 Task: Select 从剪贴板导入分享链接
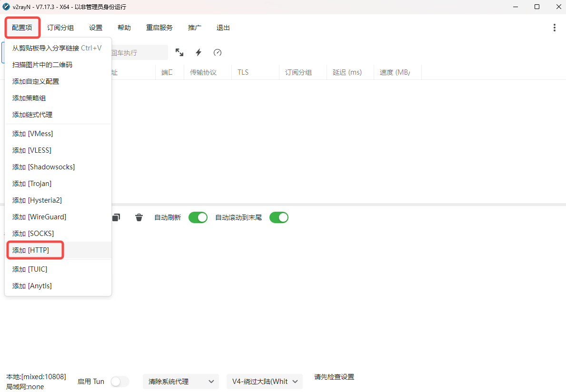[x=58, y=48]
